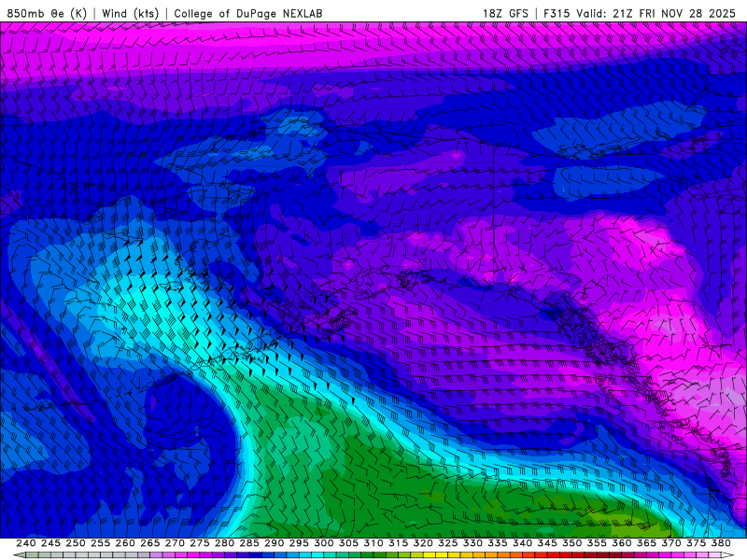
Task: Click the 245 label on the color scale
Action: point(50,543)
